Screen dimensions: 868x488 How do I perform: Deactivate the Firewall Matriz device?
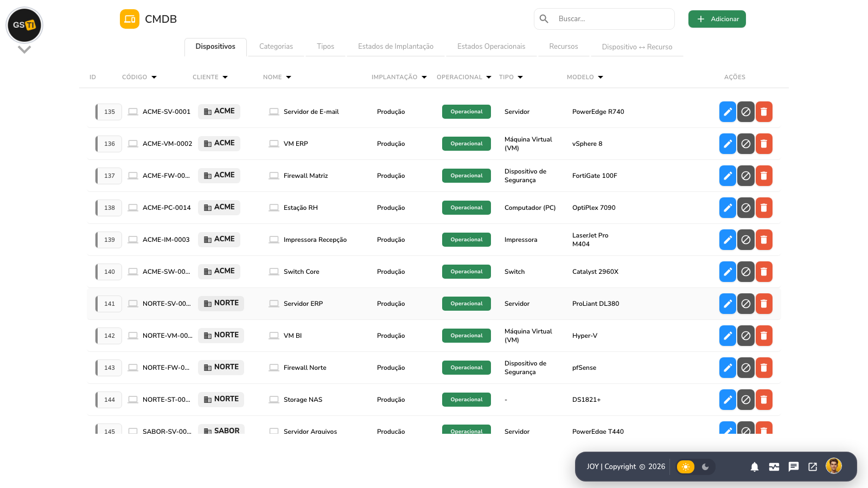pos(746,176)
